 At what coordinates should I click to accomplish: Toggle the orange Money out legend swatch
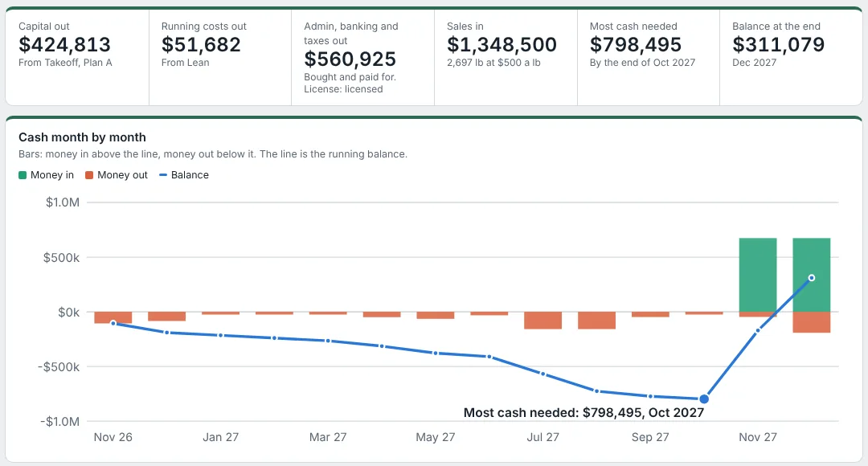point(89,175)
